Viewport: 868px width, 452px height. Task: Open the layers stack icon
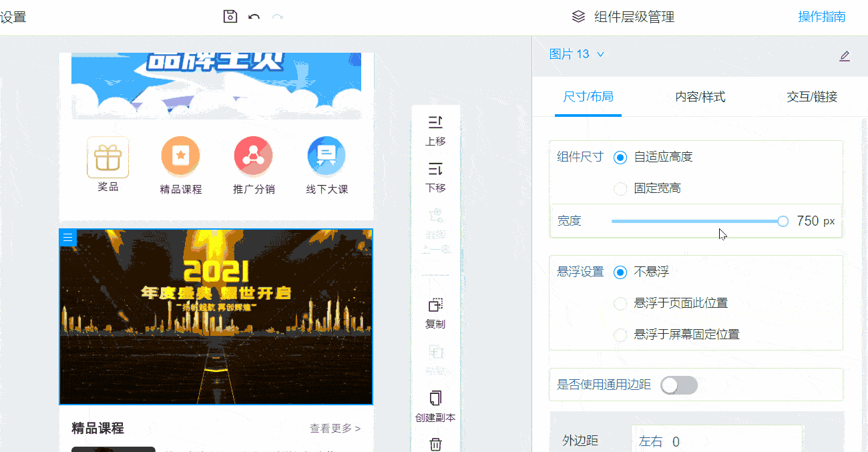[x=579, y=17]
